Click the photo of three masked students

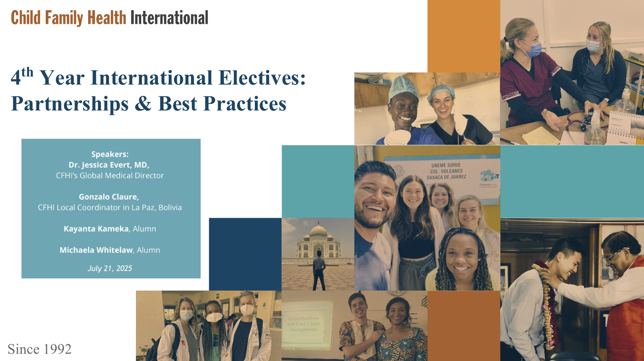(208, 326)
